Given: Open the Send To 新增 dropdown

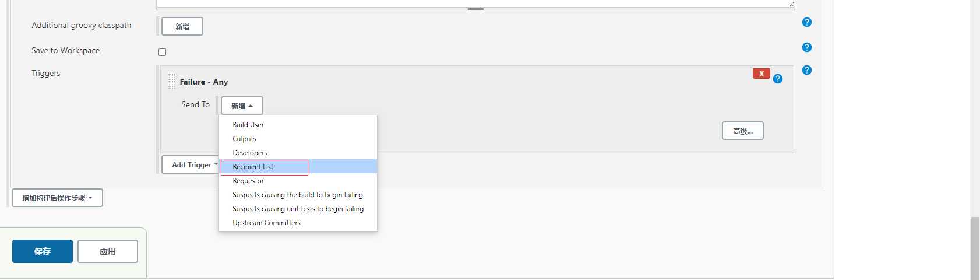Looking at the screenshot, I should [x=242, y=106].
